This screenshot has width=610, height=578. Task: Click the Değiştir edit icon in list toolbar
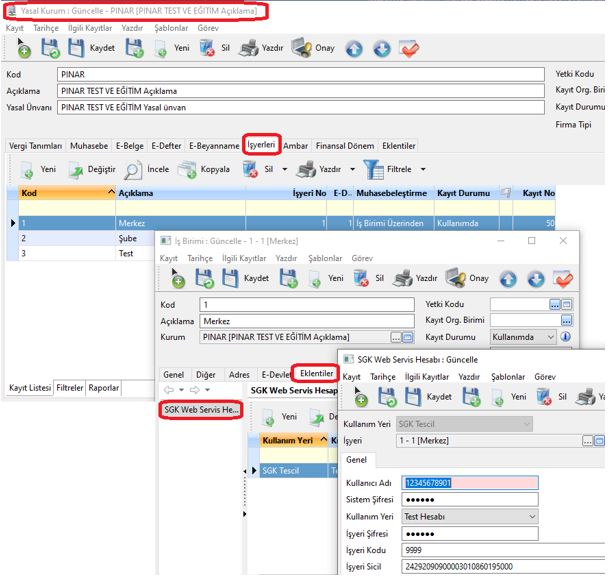coord(76,169)
